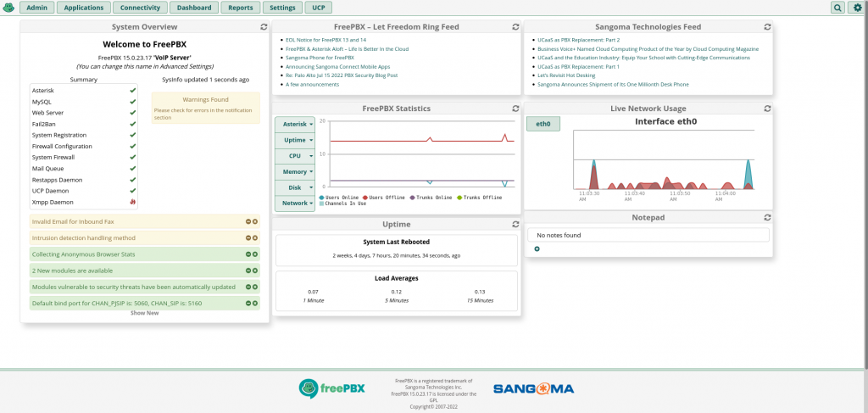Click the freePBX footer logo
Viewport: 868px width, 413px height.
(331, 388)
